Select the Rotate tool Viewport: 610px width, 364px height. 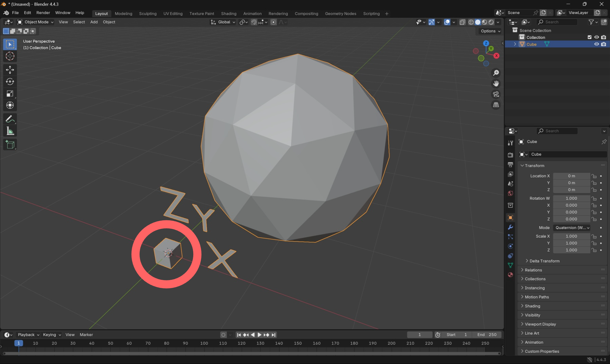tap(10, 82)
